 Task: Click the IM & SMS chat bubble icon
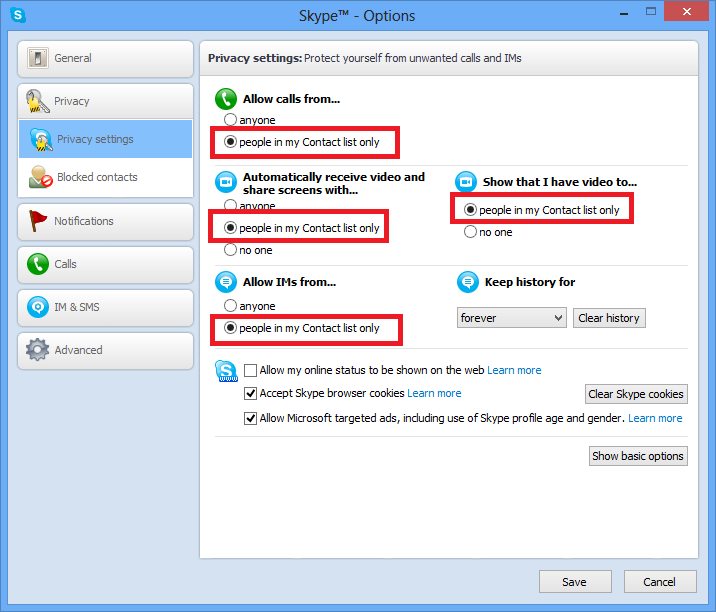(x=38, y=307)
